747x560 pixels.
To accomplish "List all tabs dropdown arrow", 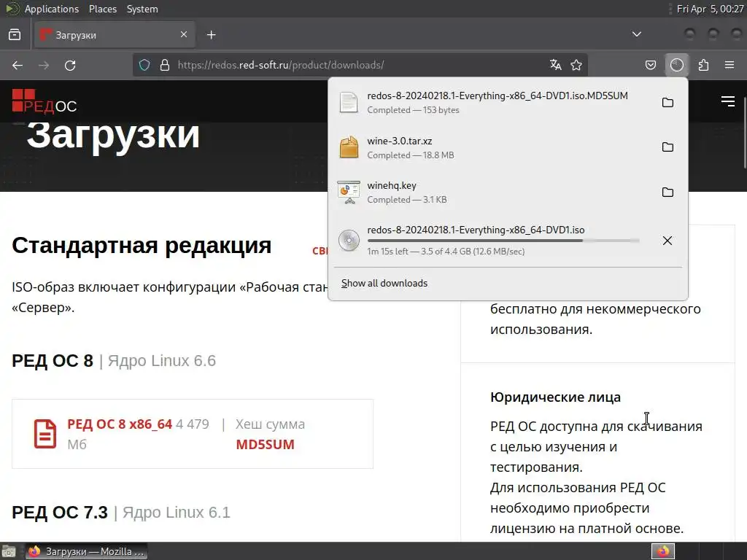I will (x=636, y=34).
